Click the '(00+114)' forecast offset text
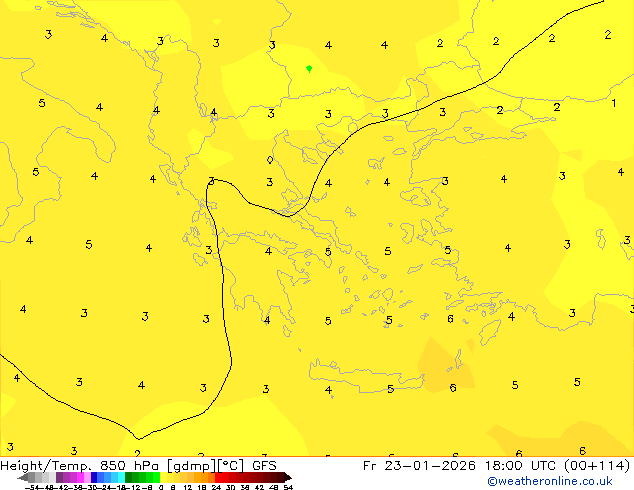The image size is (634, 490). click(597, 466)
